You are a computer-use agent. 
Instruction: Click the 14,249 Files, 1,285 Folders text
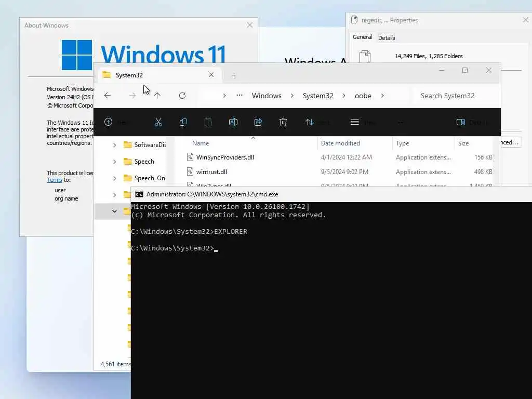pos(429,56)
